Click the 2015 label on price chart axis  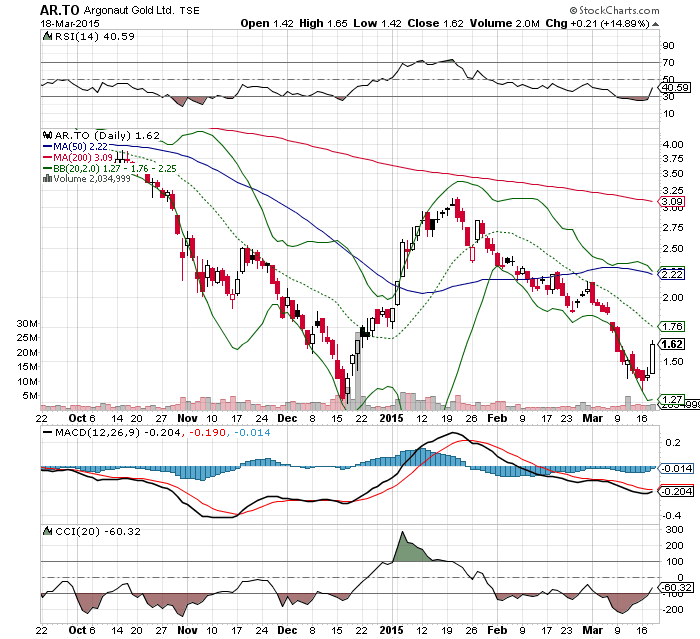(x=391, y=418)
